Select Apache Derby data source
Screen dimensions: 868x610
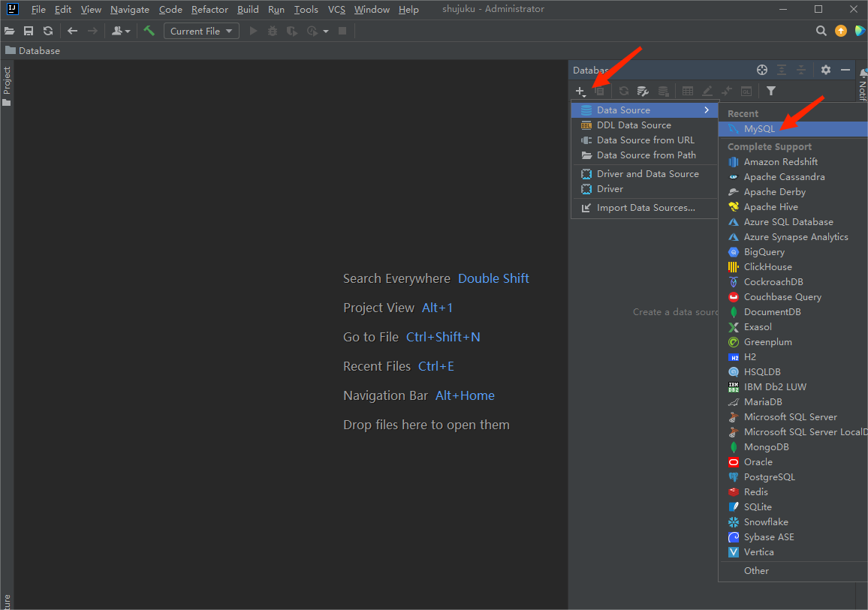pyautogui.click(x=793, y=191)
